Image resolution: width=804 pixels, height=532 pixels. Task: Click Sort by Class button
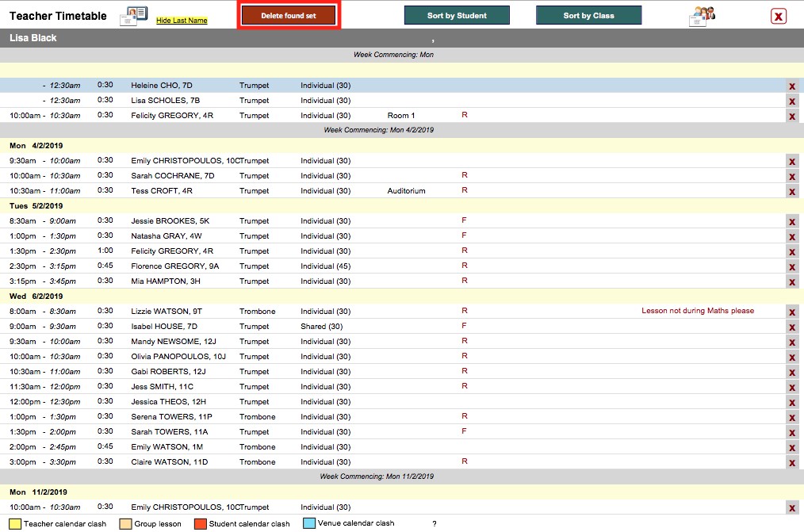[x=588, y=15]
